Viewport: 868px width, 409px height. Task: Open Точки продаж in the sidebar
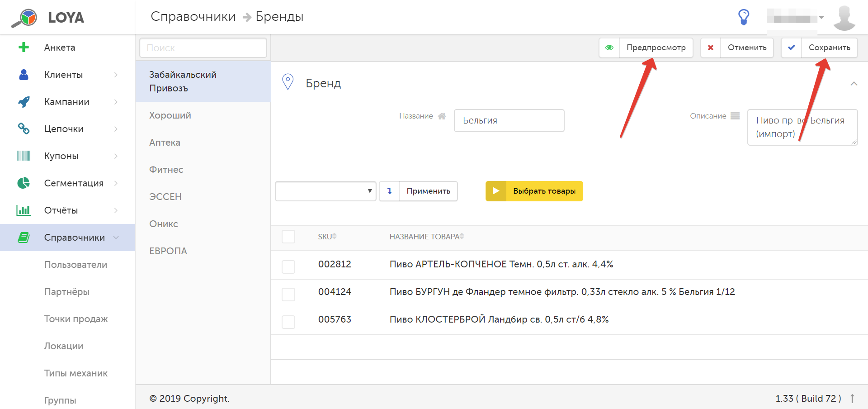point(75,319)
